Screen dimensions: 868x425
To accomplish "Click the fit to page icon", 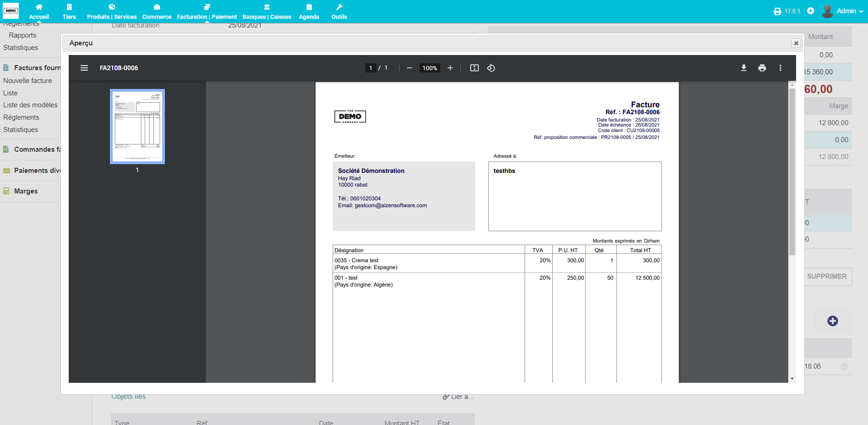I will 475,68.
